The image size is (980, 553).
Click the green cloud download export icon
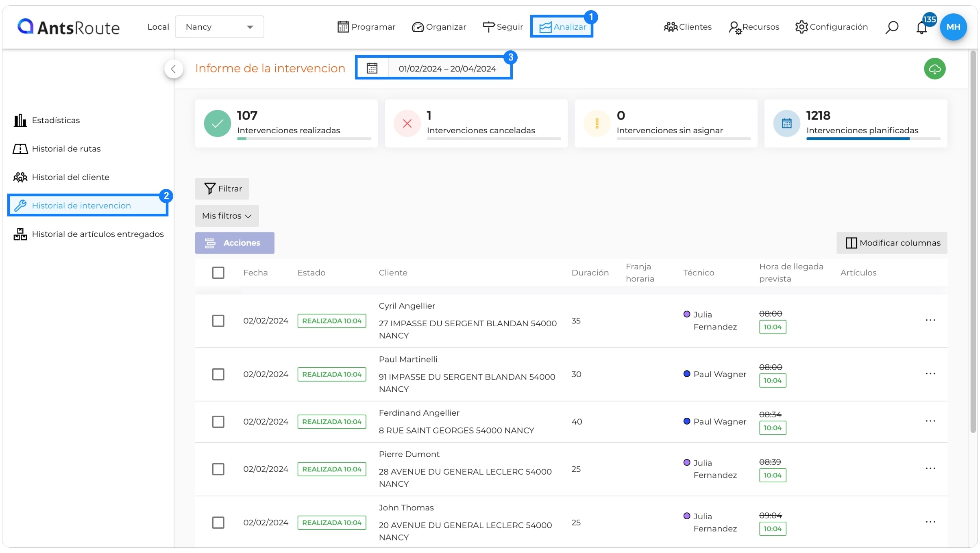(x=934, y=69)
